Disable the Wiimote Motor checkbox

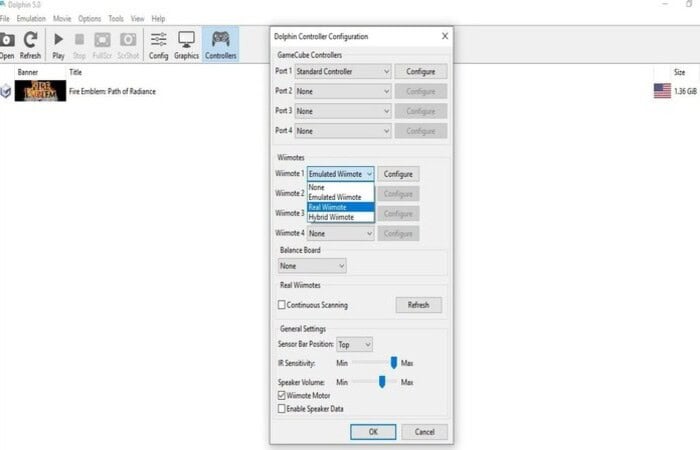coord(282,396)
